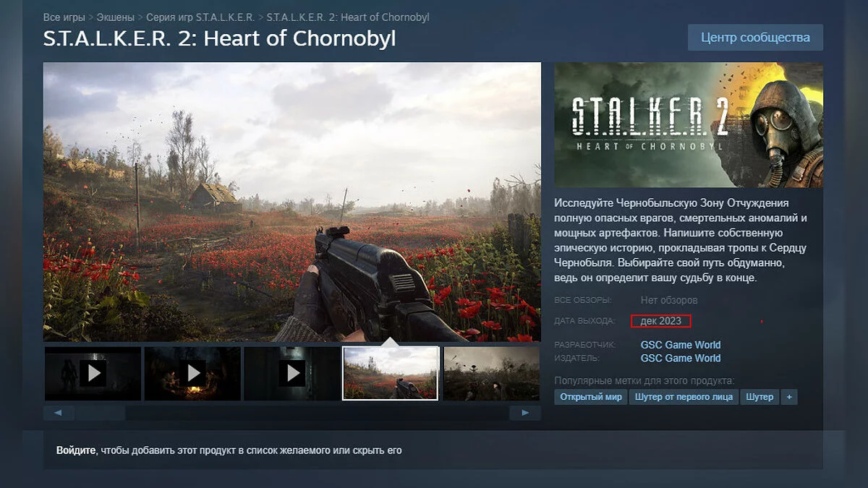Select the Открытый мир tag
The width and height of the screenshot is (868, 488).
pyautogui.click(x=591, y=397)
